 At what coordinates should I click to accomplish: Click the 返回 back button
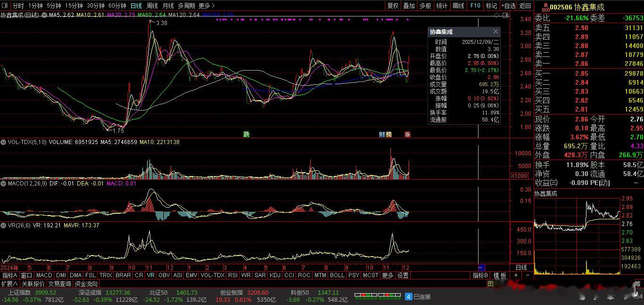525,6
